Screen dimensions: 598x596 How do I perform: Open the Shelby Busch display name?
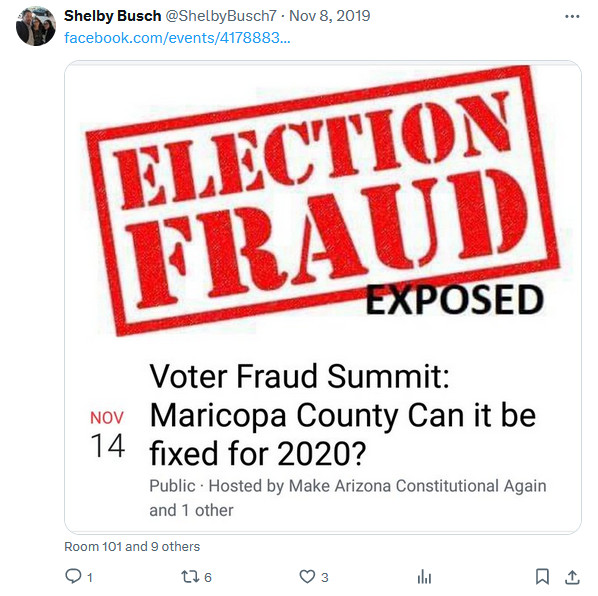pyautogui.click(x=113, y=16)
